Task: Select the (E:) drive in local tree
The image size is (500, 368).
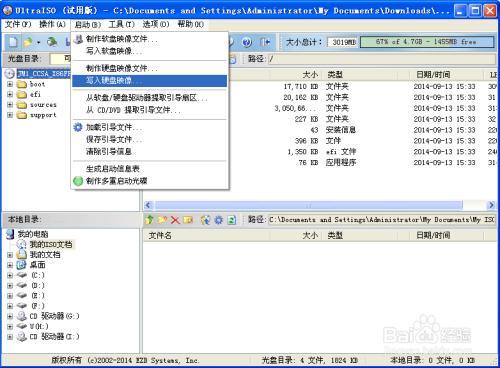Action: pyautogui.click(x=38, y=296)
